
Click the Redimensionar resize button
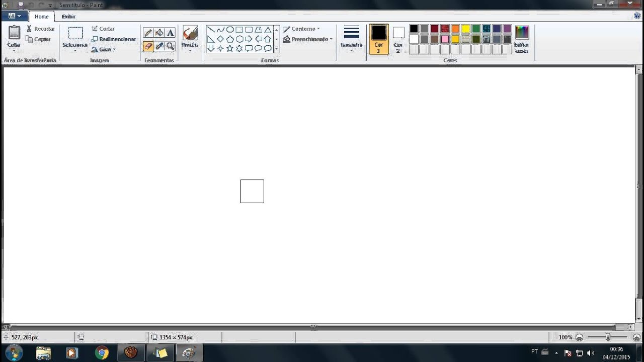114,39
